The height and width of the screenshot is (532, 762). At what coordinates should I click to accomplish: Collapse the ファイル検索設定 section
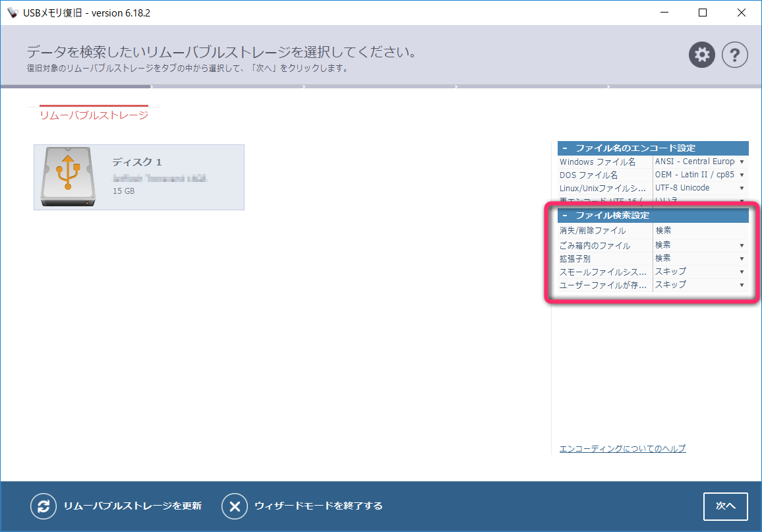[565, 215]
